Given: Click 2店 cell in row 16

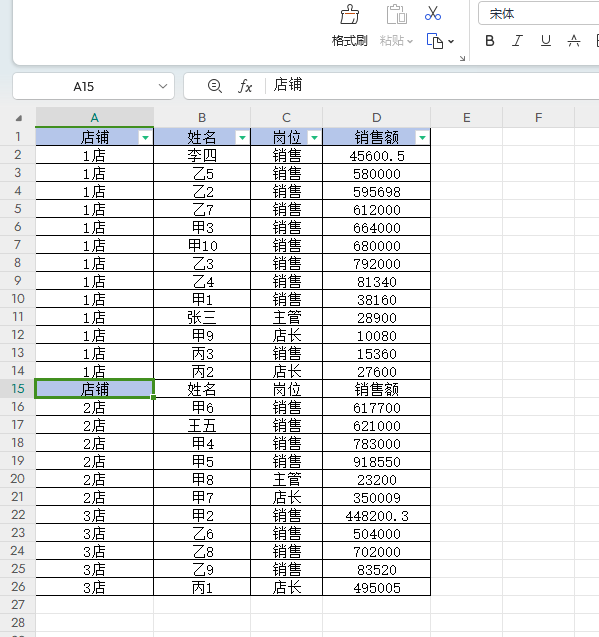Looking at the screenshot, I should point(95,407).
